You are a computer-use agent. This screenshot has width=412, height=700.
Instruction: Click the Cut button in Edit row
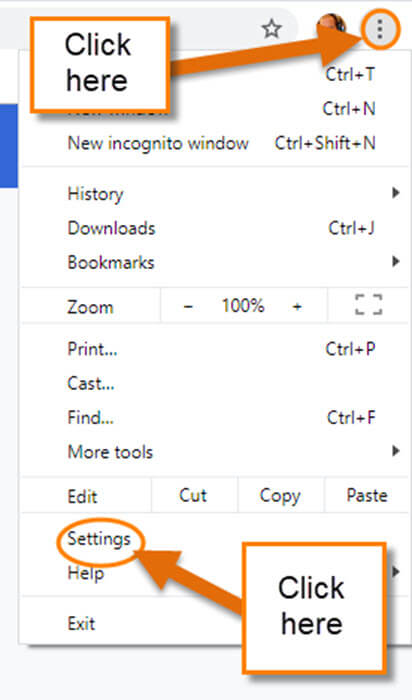(193, 496)
